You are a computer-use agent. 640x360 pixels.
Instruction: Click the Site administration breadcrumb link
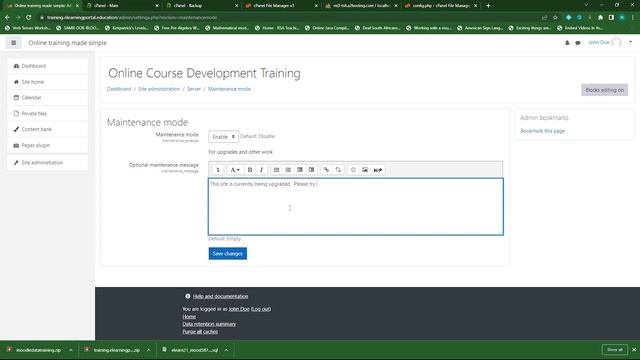point(159,89)
